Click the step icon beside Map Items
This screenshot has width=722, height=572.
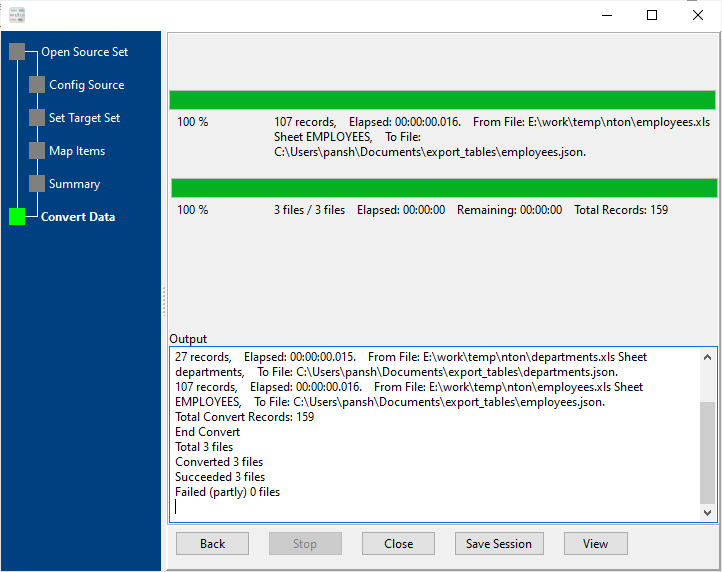pos(37,151)
